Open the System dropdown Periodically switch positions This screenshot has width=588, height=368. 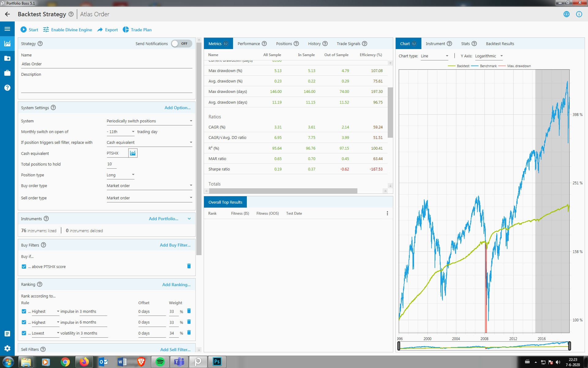click(149, 121)
